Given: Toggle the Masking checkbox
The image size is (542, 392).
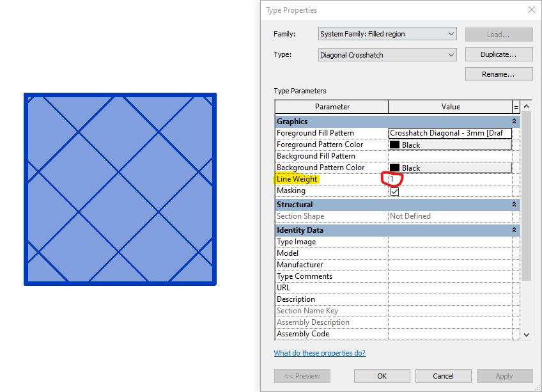Looking at the screenshot, I should pyautogui.click(x=394, y=191).
